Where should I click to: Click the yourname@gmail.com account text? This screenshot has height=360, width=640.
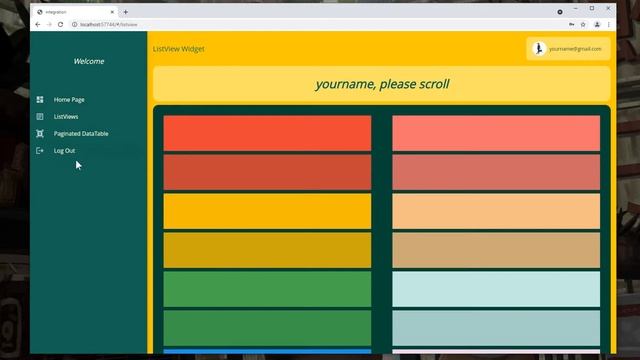[x=575, y=49]
